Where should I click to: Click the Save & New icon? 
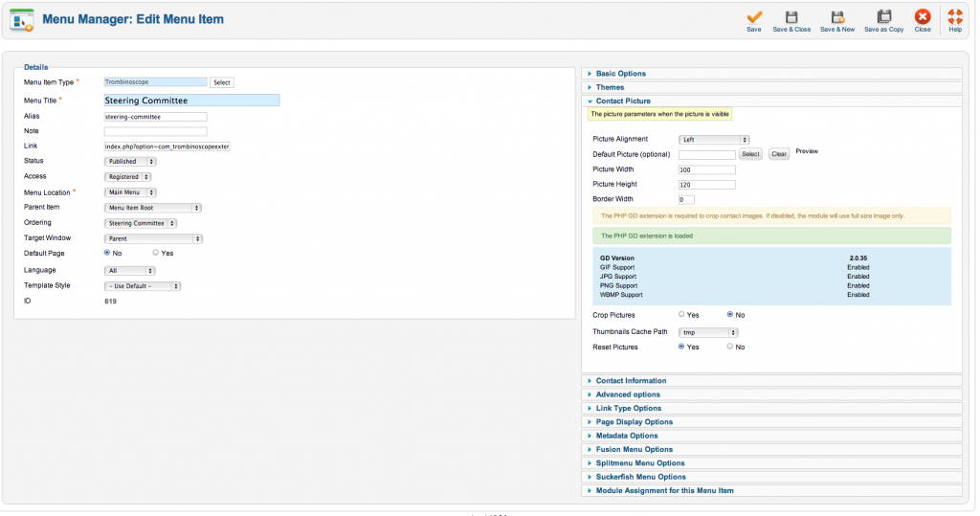point(837,17)
